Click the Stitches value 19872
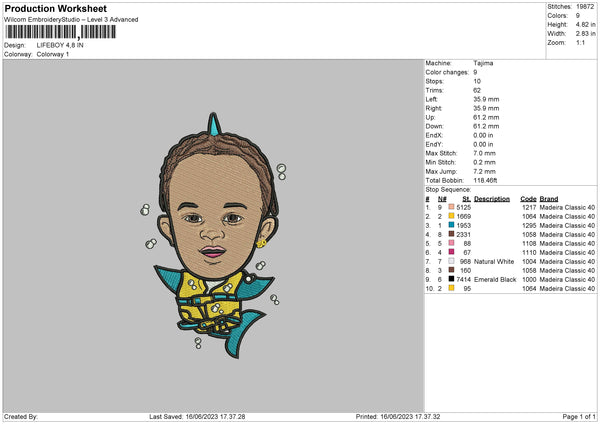The image size is (600, 424). (585, 7)
